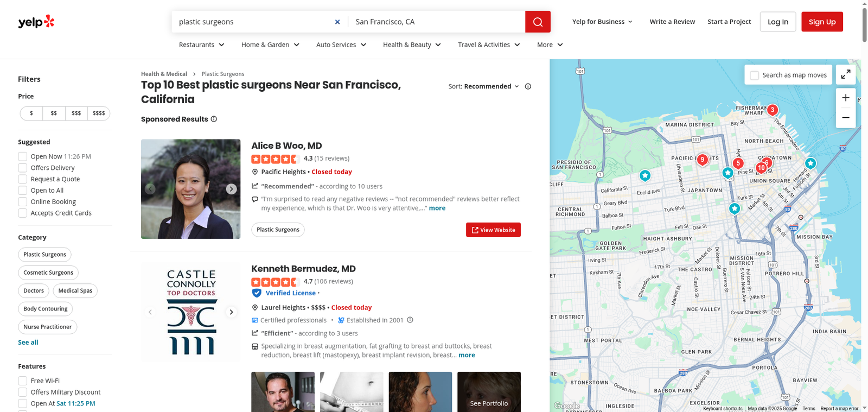Viewport: 868px width, 412px height.
Task: Click the Log In button
Action: pyautogui.click(x=778, y=22)
